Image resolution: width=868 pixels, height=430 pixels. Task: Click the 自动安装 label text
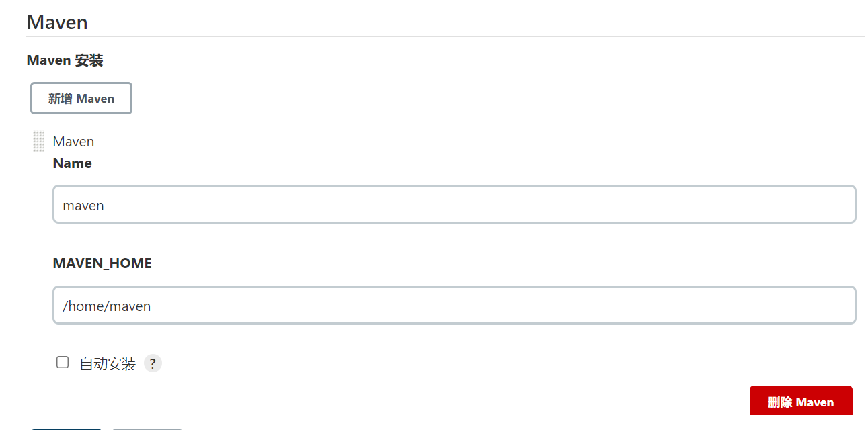tap(108, 363)
